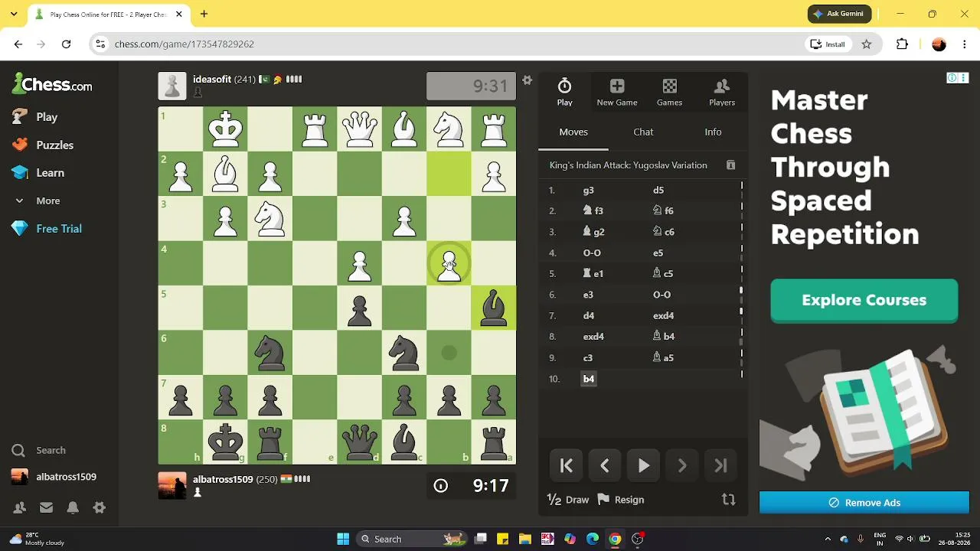Screen dimensions: 980x551
Task: Launch Microsoft Edge from the taskbar
Action: [x=593, y=539]
